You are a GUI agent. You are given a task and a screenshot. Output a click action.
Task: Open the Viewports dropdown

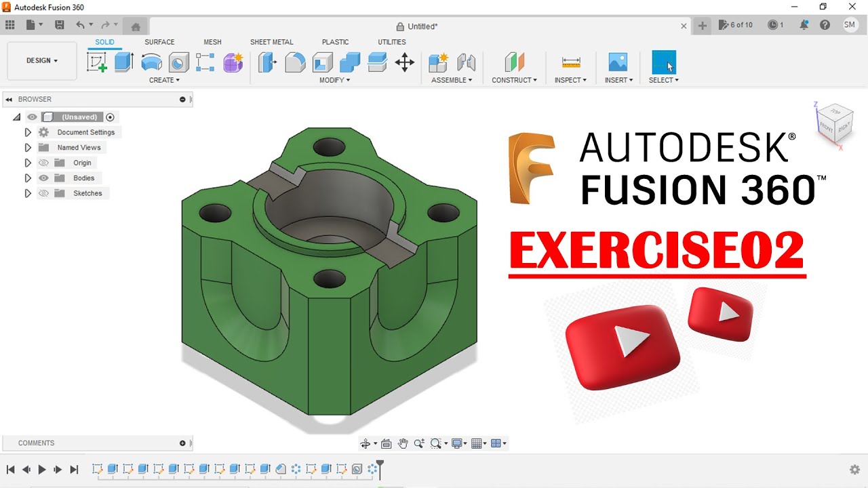[498, 443]
